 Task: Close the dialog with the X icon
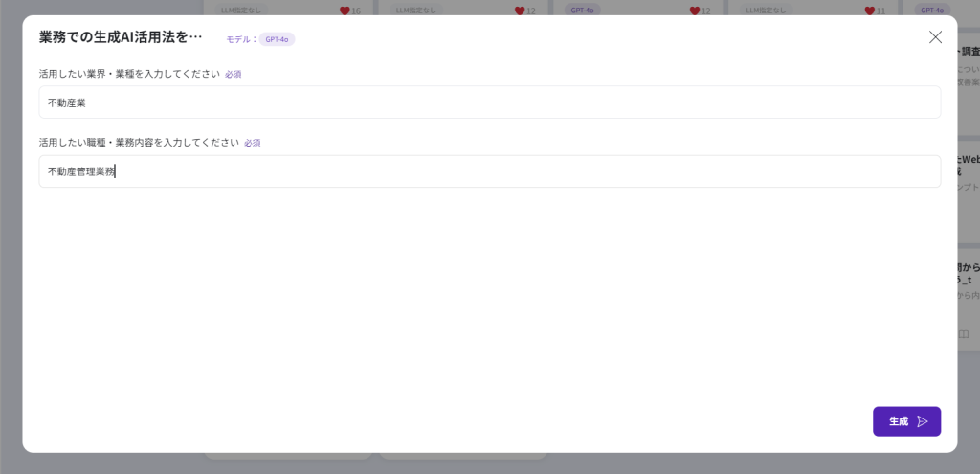tap(935, 37)
